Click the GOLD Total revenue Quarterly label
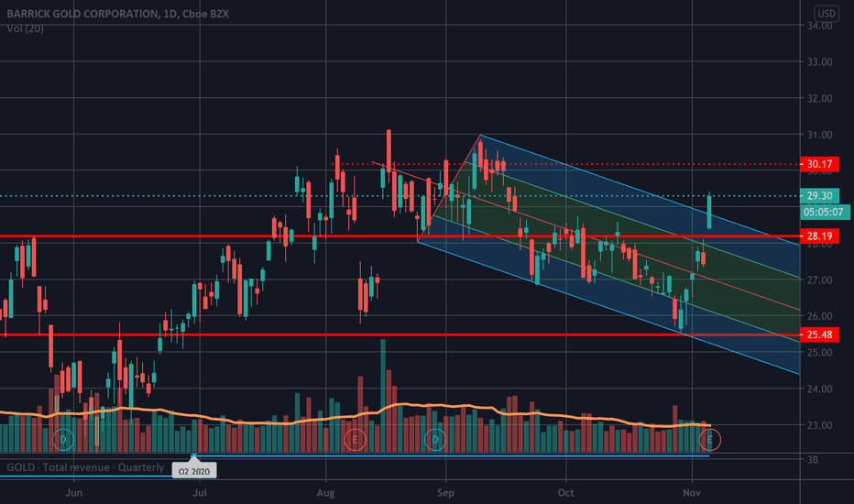 click(x=85, y=467)
